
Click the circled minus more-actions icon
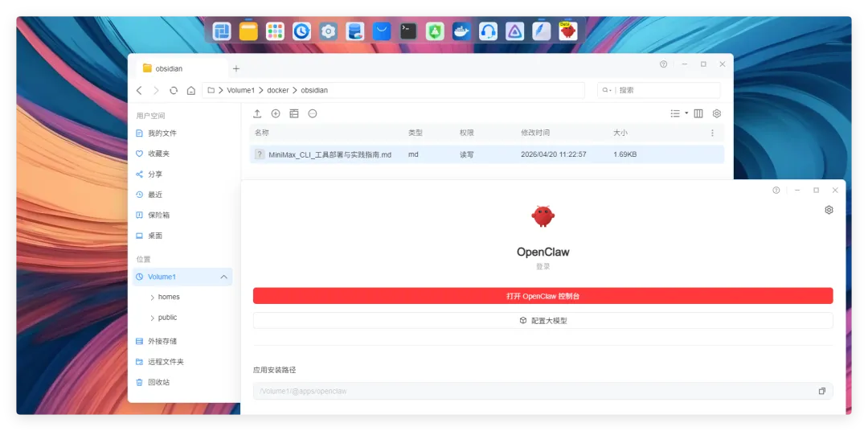coord(313,113)
